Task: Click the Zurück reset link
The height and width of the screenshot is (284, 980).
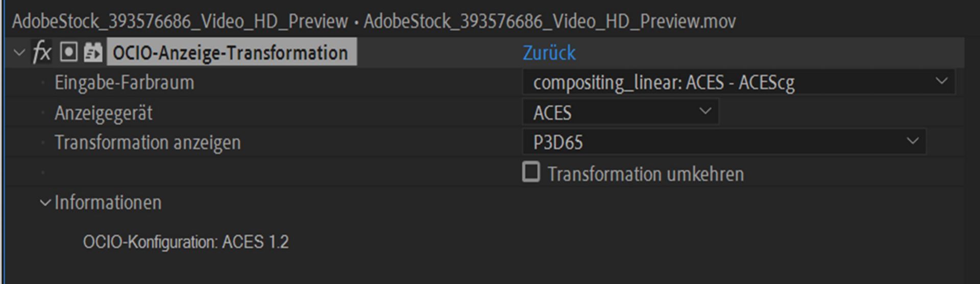Action: [x=549, y=53]
